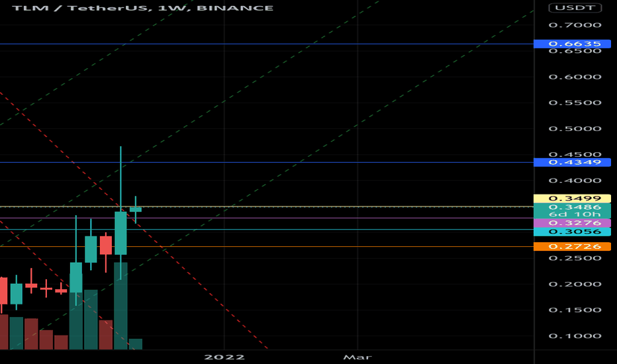Click the USDT currency button
Viewport: 617px width, 364px height.
575,8
